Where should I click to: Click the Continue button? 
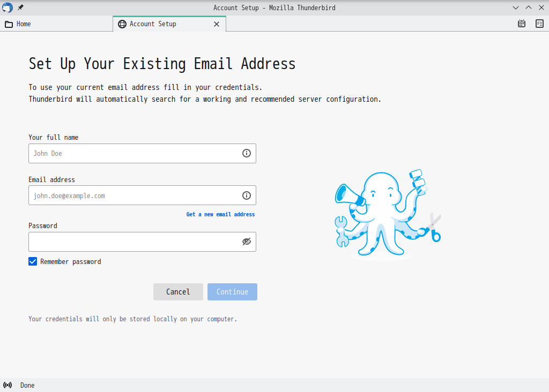point(232,292)
